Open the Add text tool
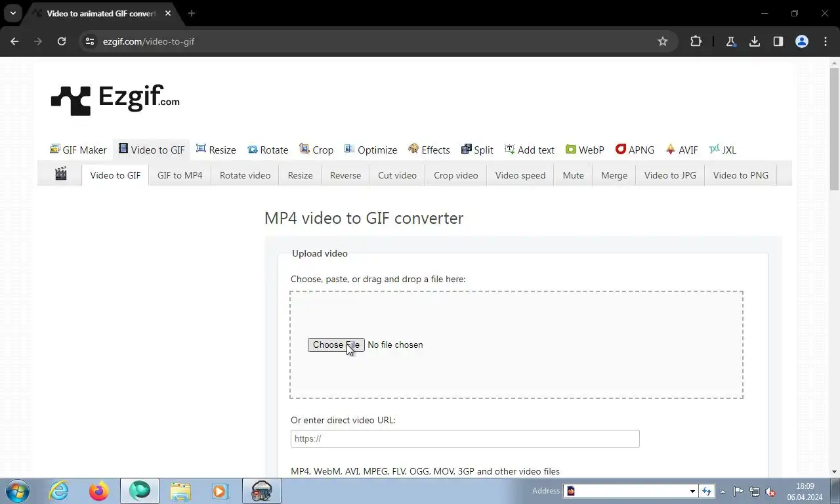Viewport: 840px width, 504px height. click(529, 150)
